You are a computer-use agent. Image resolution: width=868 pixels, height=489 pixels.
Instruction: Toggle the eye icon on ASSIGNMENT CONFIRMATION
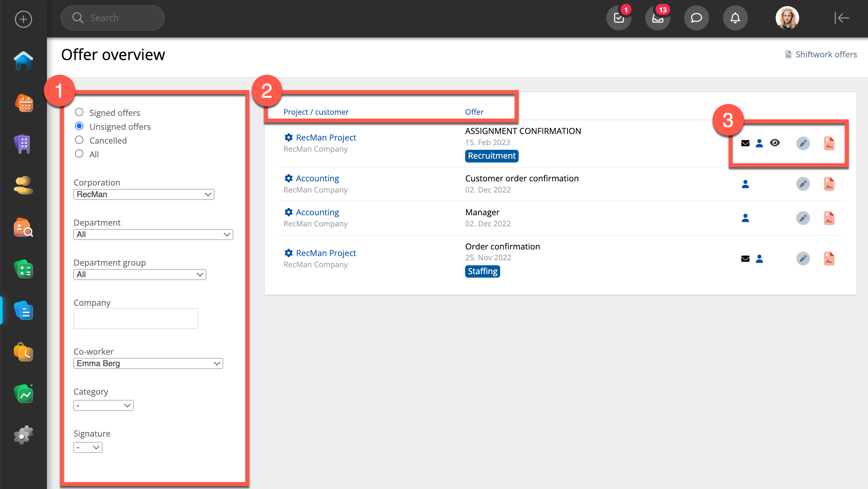point(775,143)
